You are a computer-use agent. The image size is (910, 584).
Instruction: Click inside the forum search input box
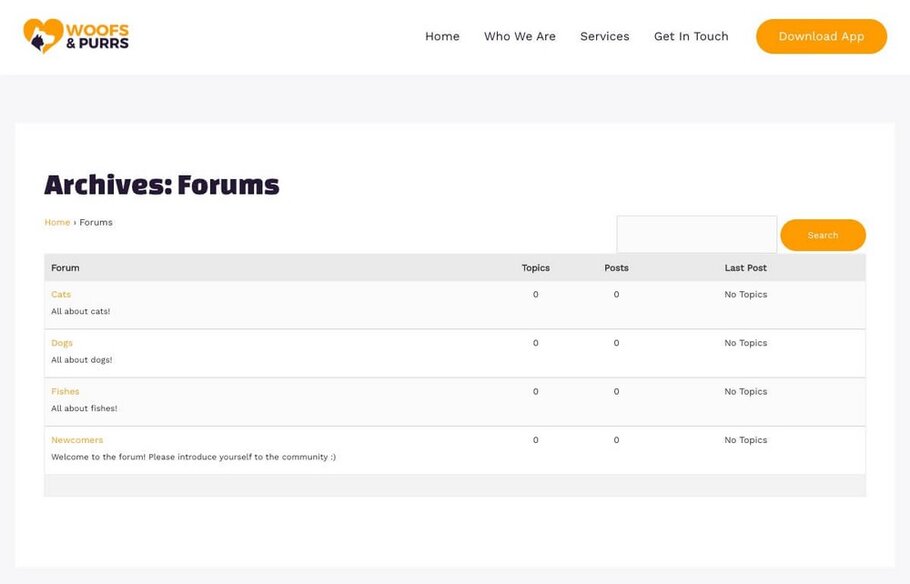point(697,235)
